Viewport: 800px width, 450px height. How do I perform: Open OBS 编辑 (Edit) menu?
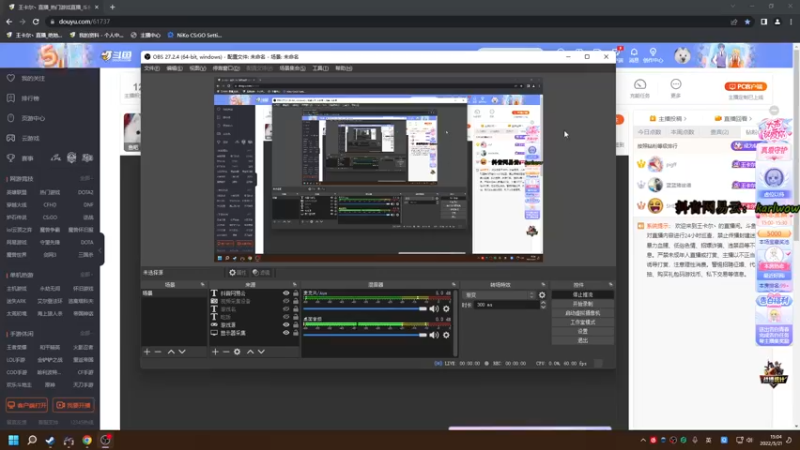pos(174,68)
